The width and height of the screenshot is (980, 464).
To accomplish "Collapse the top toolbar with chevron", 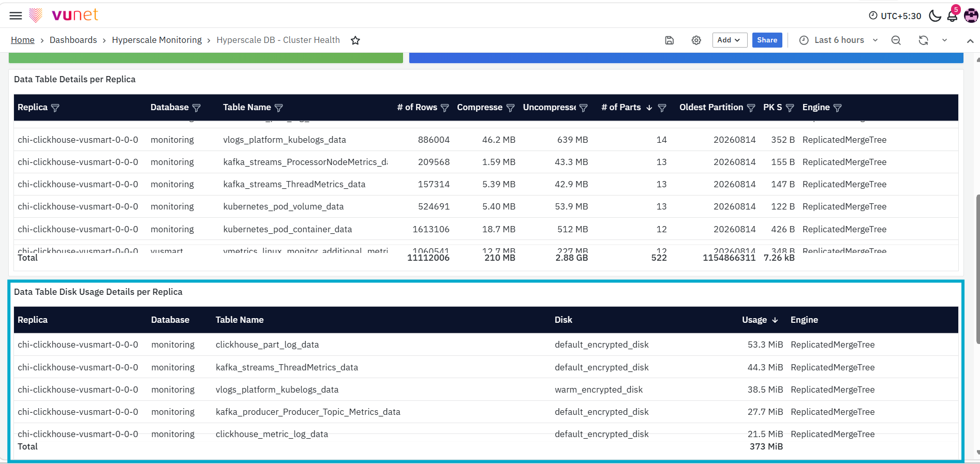I will 970,40.
